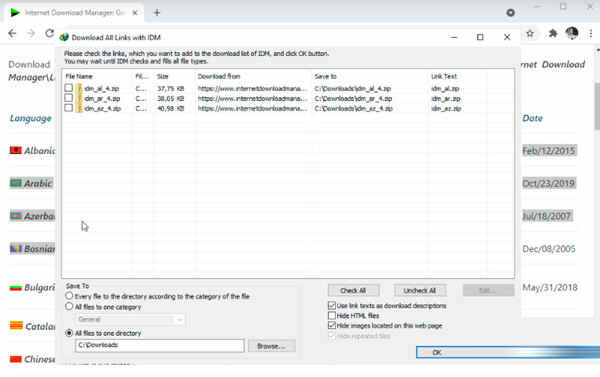Edit the C:\Downloads directory field
This screenshot has height=377, width=600.
click(160, 346)
